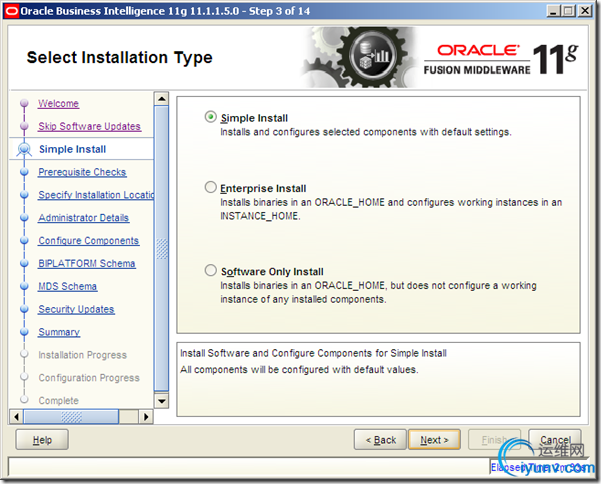Screen dimensions: 601x484
Task: Click the Skip Software Updates step bullet
Action: (25, 126)
